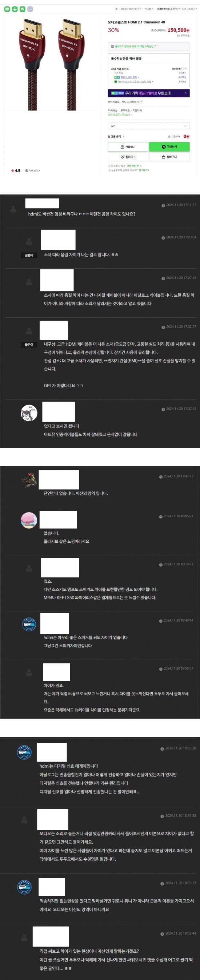Click the 찜하기 heart button
Image resolution: width=200 pixels, height=980 pixels.
[x=128, y=157]
